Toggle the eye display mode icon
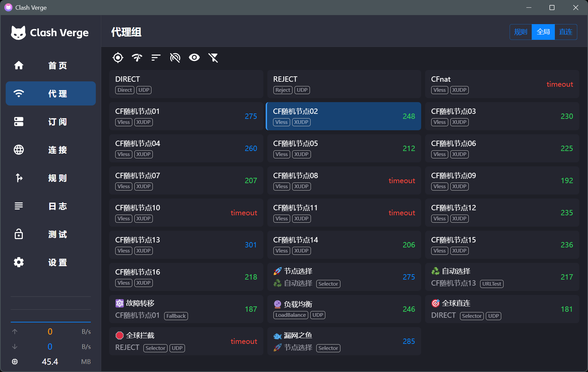Screen dimensions: 588x372 (194, 58)
